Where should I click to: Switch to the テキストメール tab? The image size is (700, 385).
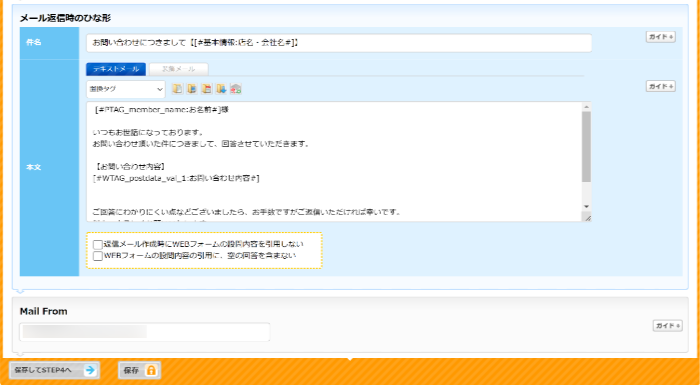[x=116, y=69]
